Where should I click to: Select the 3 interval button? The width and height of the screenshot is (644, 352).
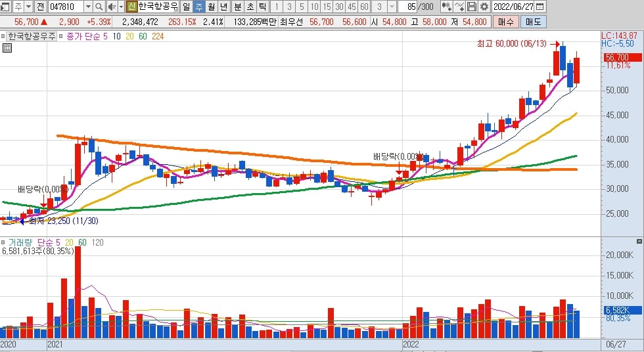tap(289, 7)
